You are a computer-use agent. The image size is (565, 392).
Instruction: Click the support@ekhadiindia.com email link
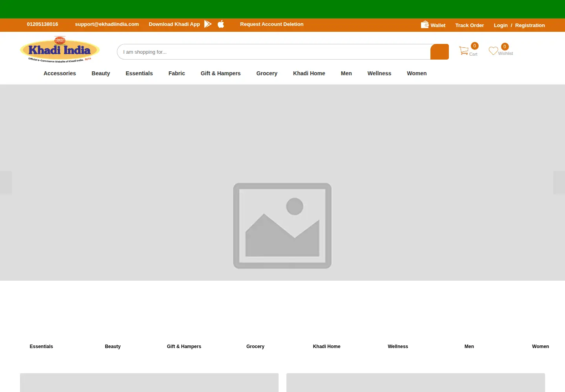coord(107,24)
